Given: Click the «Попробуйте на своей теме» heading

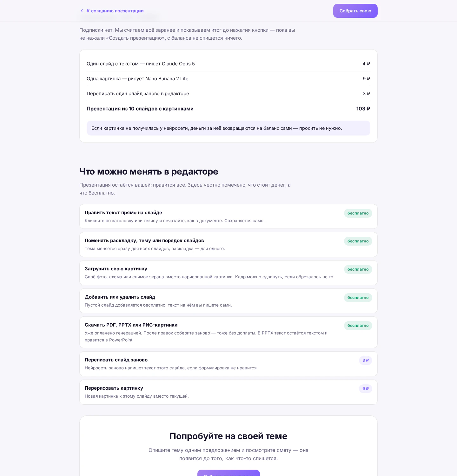Looking at the screenshot, I should [x=228, y=436].
